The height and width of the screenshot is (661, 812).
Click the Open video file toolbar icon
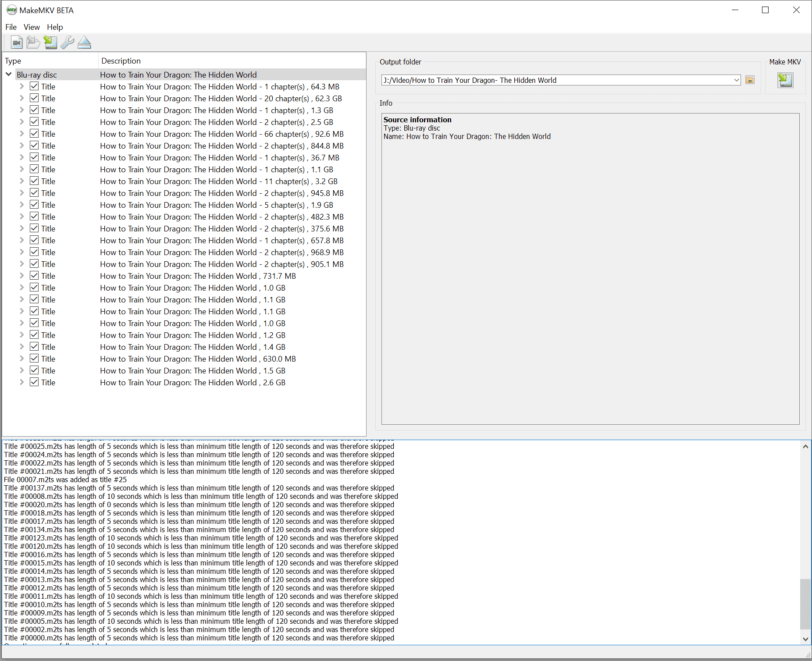17,43
